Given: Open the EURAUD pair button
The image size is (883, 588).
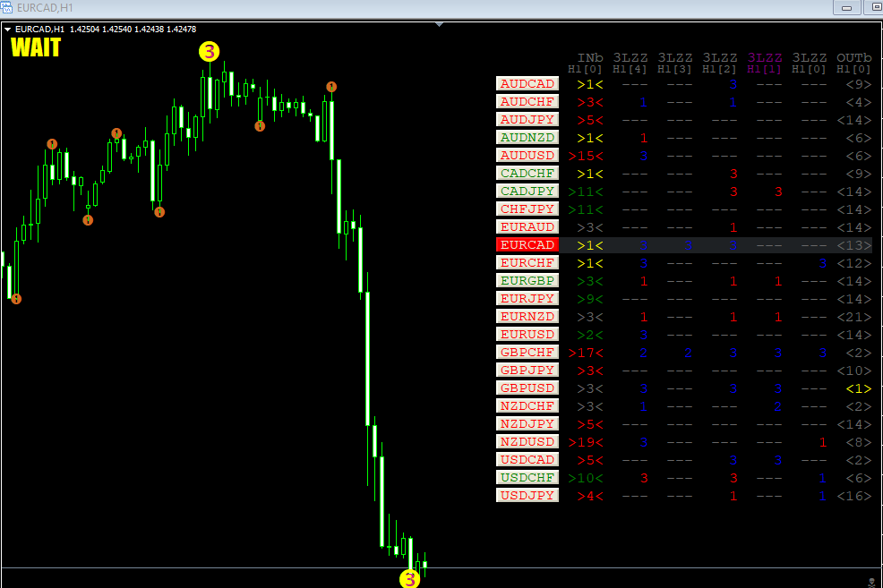Looking at the screenshot, I should coord(527,226).
